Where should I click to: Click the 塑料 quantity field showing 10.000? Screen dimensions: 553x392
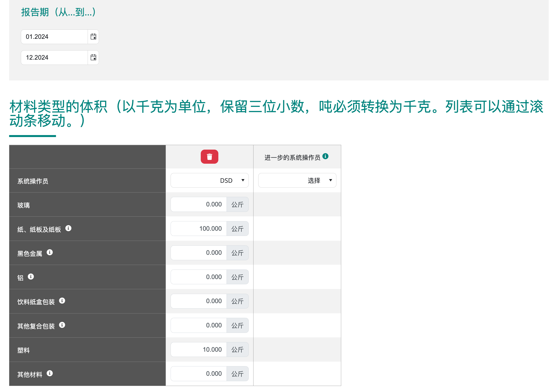tap(199, 350)
